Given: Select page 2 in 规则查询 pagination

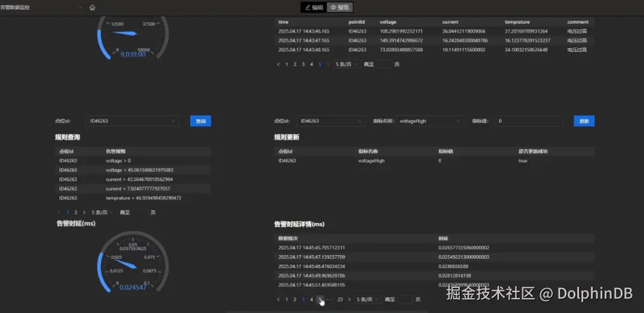Looking at the screenshot, I should pos(76,212).
